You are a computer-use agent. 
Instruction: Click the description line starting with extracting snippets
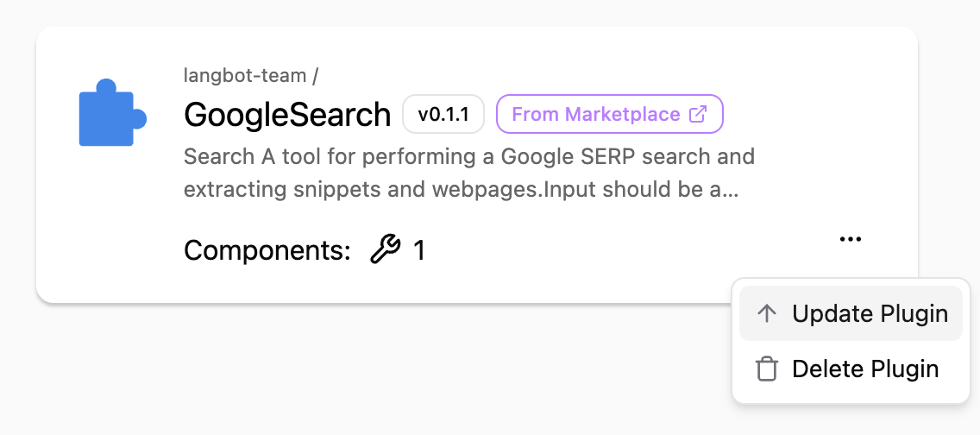(449, 188)
